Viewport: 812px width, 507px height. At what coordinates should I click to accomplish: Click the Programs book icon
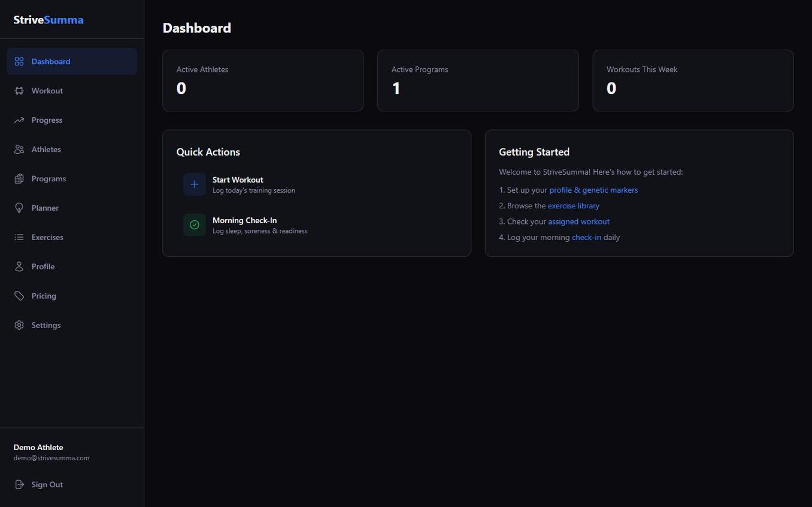19,178
